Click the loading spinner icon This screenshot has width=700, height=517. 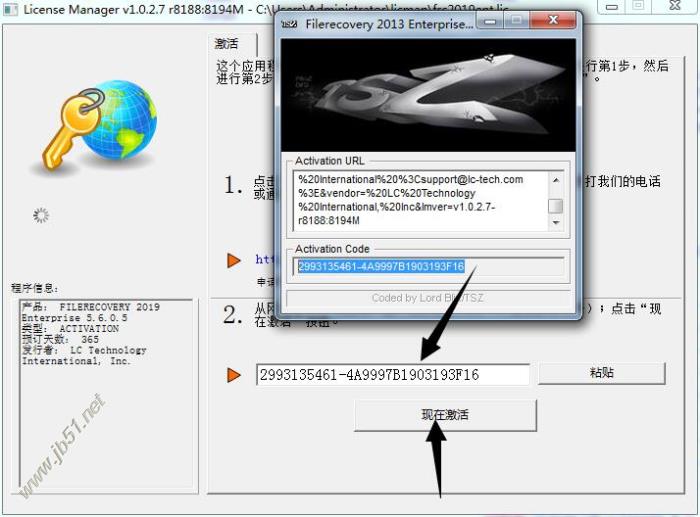[41, 216]
